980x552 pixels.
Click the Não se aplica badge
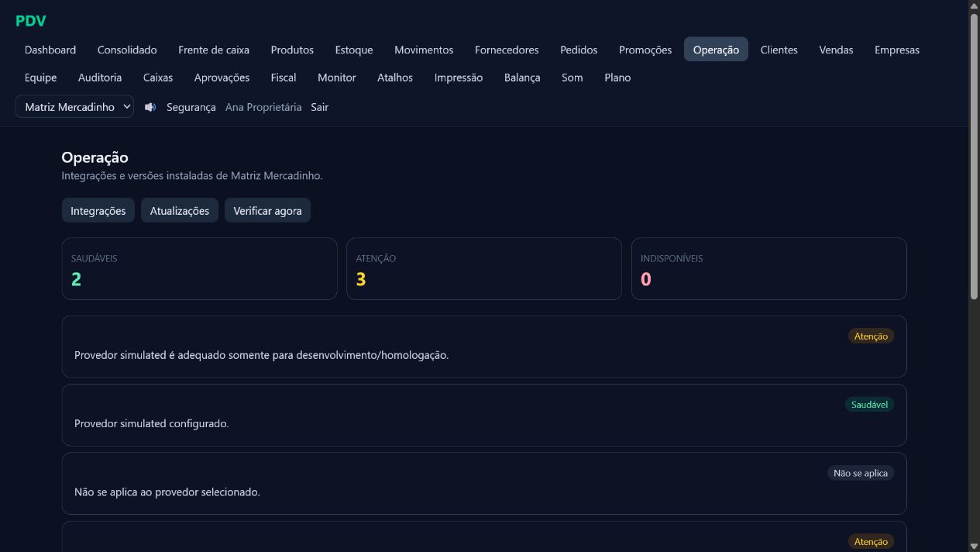(861, 473)
